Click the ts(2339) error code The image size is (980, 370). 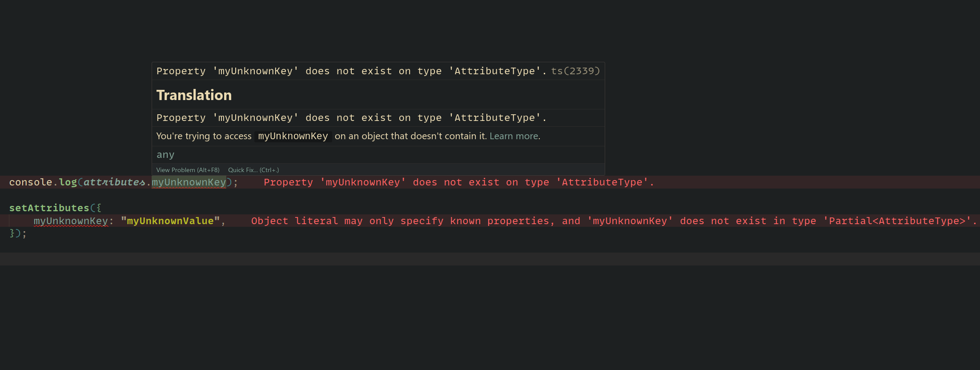point(575,71)
